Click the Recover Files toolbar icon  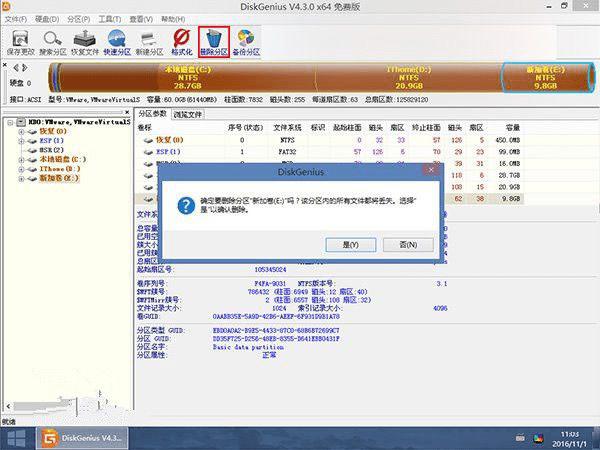85,42
